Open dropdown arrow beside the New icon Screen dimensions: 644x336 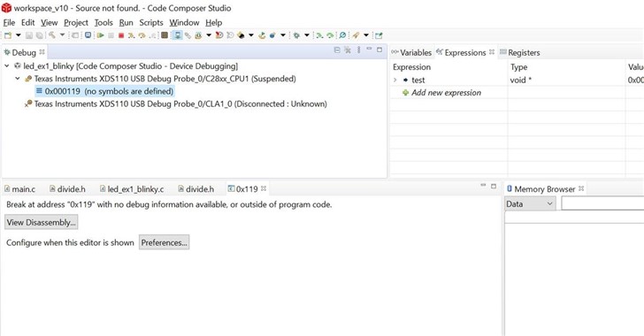pyautogui.click(x=18, y=35)
